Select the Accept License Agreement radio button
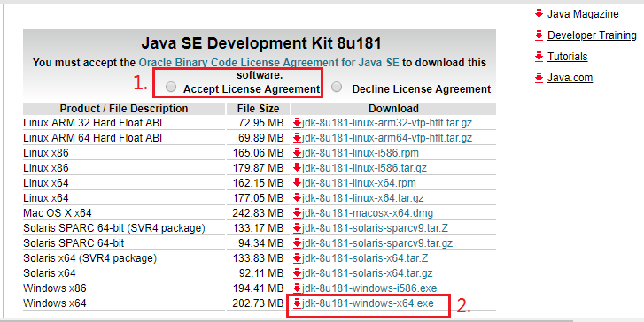The image size is (644, 322). click(171, 87)
